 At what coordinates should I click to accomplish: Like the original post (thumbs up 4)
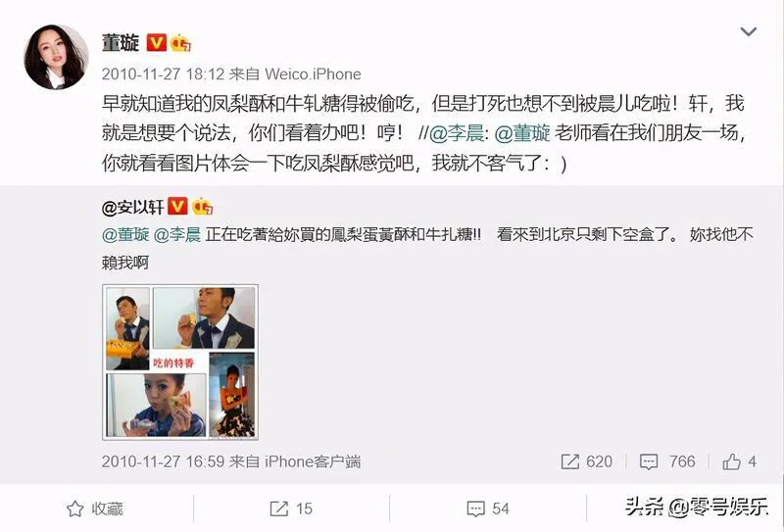739,461
